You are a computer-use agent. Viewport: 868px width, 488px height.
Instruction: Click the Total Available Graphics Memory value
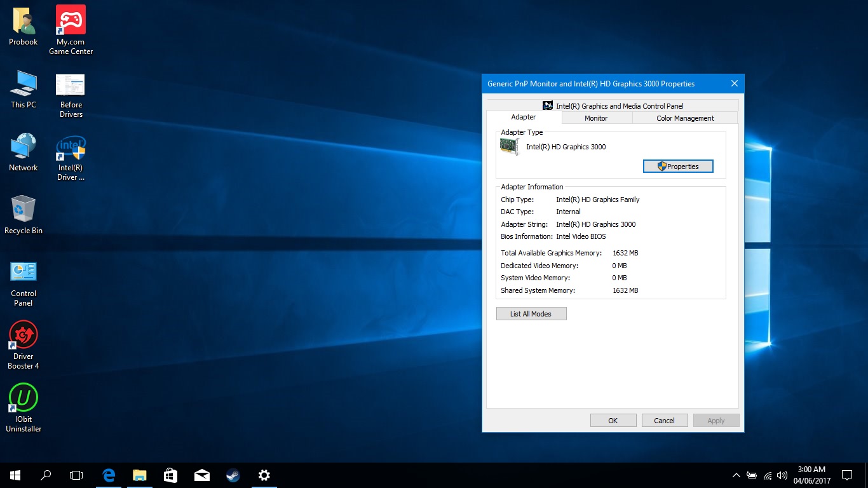(625, 253)
